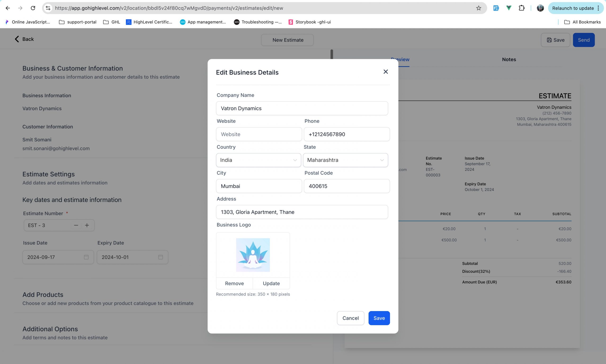This screenshot has height=364, width=606.
Task: Focus the Website input field
Action: click(x=259, y=134)
